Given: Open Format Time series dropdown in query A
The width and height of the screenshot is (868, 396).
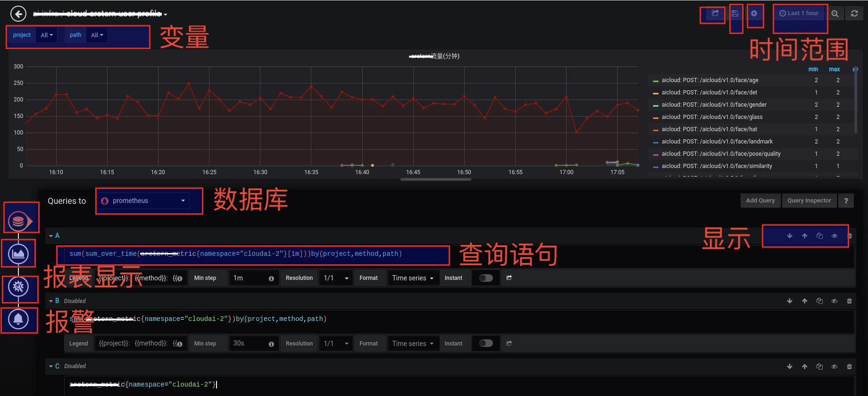Looking at the screenshot, I should point(413,278).
